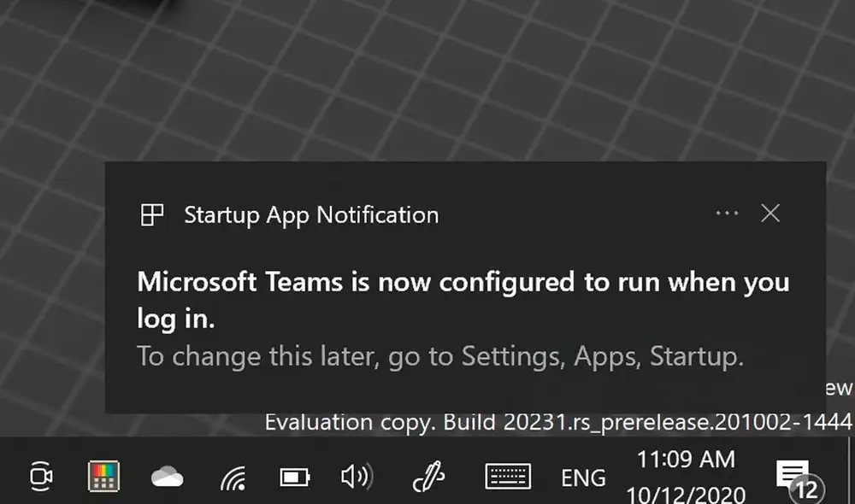Open notification options via the ellipsis
The image size is (855, 504).
click(x=726, y=214)
